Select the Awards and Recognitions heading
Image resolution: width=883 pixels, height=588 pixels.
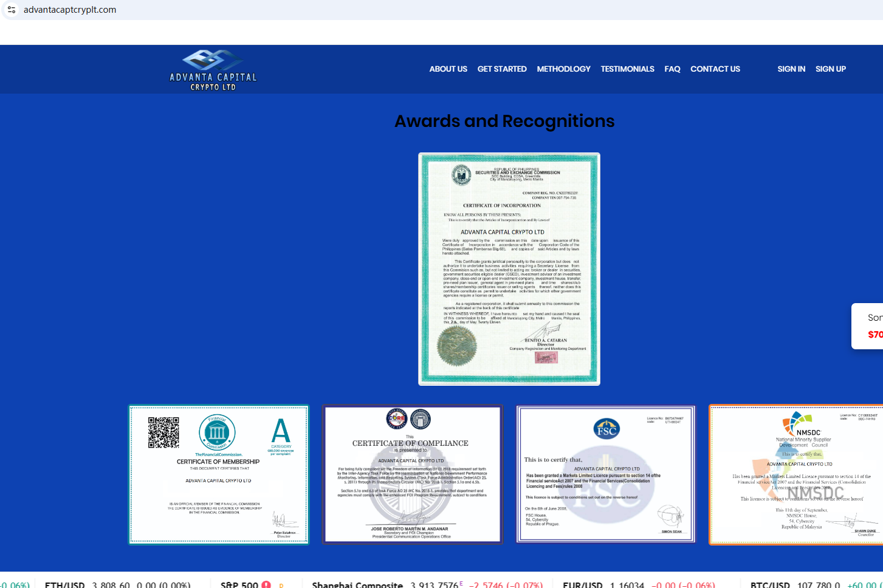click(x=504, y=121)
